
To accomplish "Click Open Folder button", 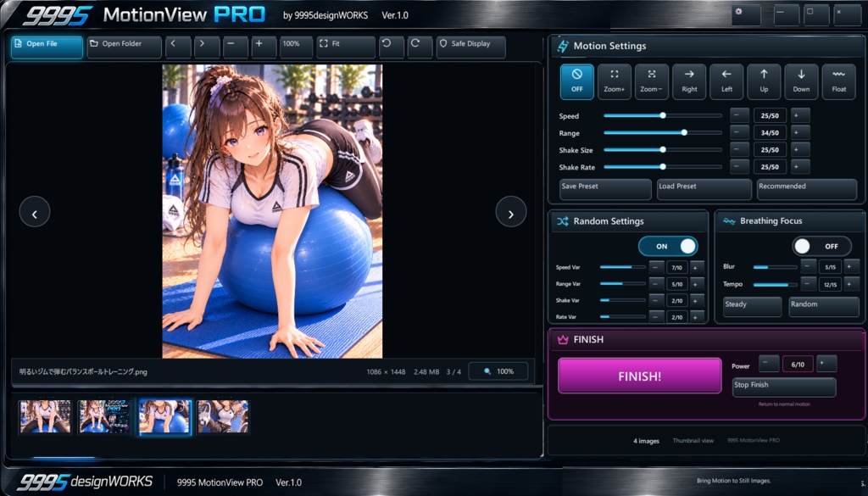I will [124, 47].
